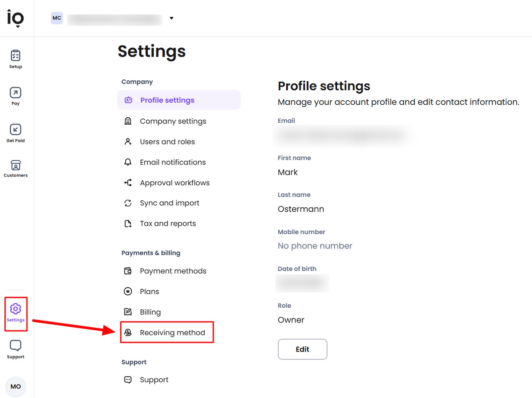Open Payment methods under Payments & billing
This screenshot has height=398, width=532.
(x=173, y=271)
